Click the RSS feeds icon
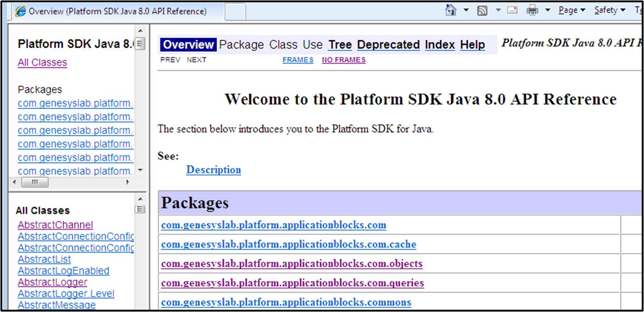The width and height of the screenshot is (644, 312). tap(482, 11)
